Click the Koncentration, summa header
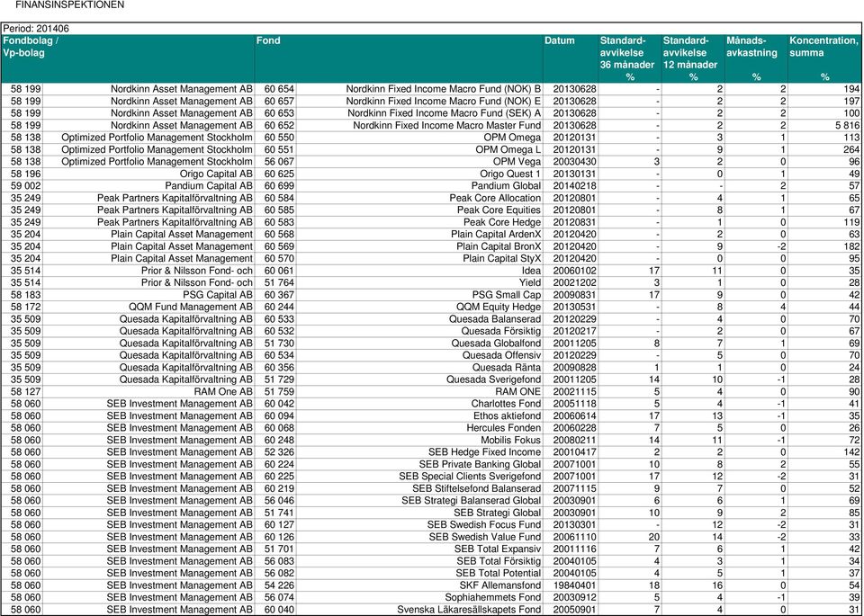Image resolution: width=864 pixels, height=616 pixels. pos(824,59)
